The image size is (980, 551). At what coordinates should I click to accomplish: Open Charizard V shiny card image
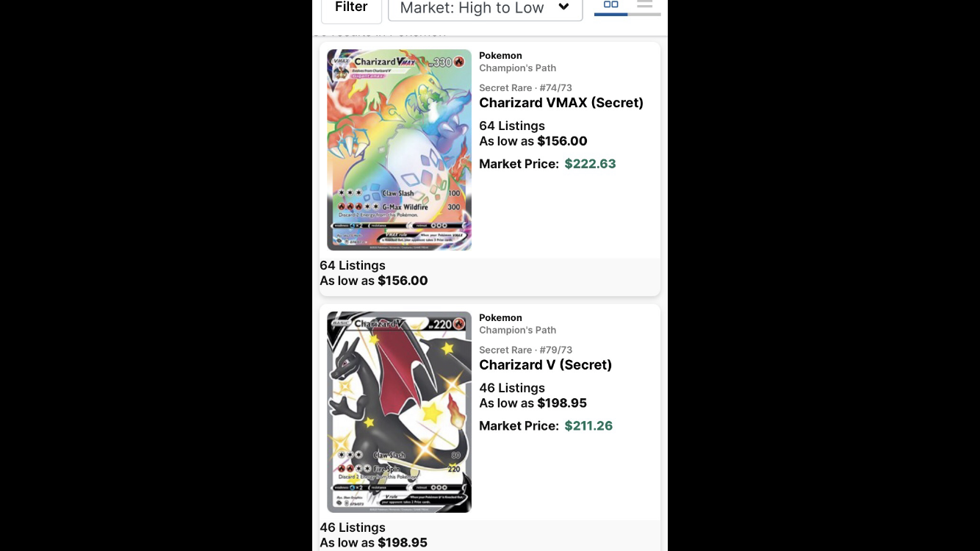[399, 412]
